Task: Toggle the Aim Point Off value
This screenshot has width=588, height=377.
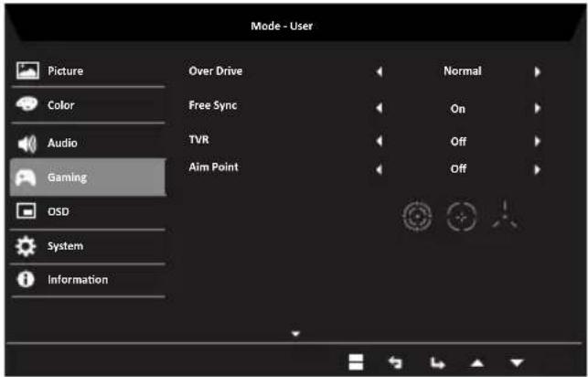Action: click(x=458, y=168)
